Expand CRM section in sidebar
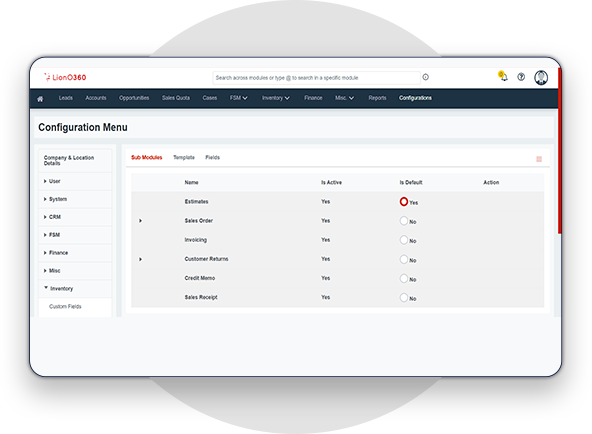 pos(75,217)
